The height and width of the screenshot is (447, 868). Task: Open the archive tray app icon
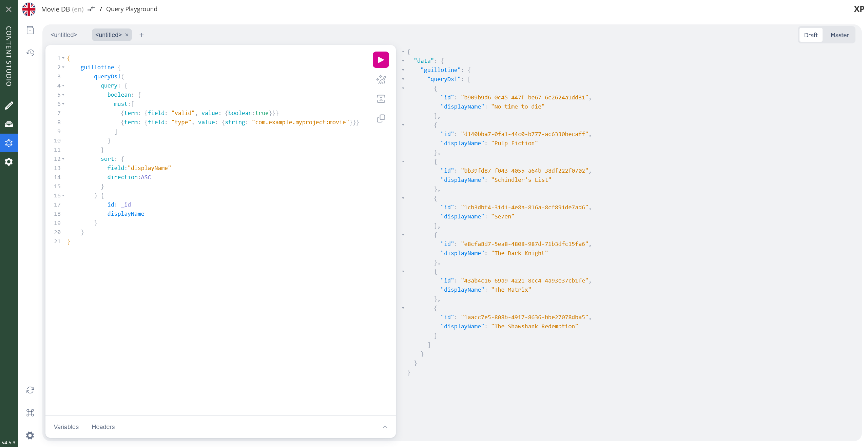[x=9, y=124]
